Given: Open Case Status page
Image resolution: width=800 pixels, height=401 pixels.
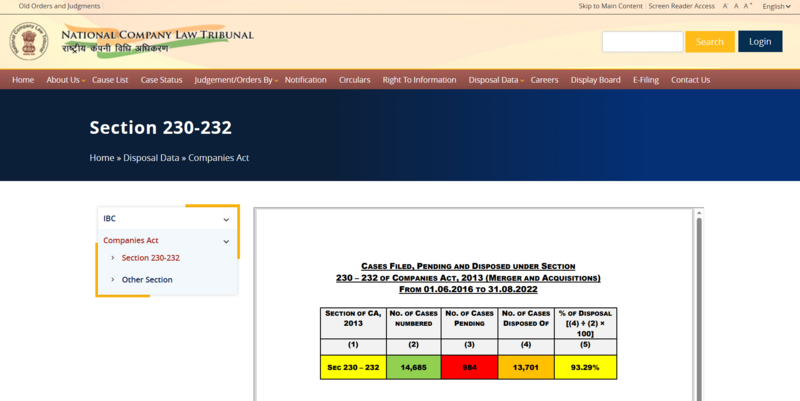Looking at the screenshot, I should pyautogui.click(x=161, y=80).
